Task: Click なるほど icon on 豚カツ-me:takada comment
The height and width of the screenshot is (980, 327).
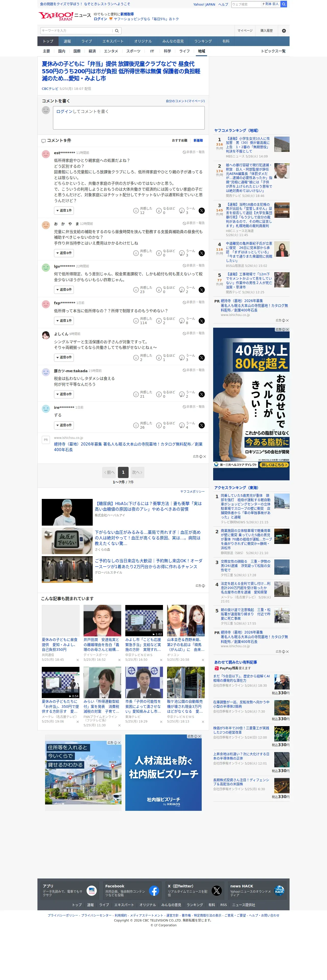Action: coord(159,395)
